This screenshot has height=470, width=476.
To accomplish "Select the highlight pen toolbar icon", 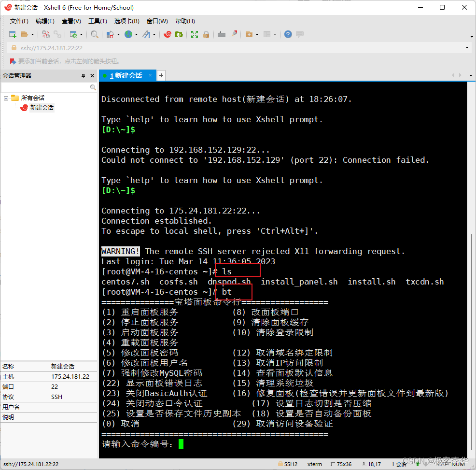I will point(233,34).
